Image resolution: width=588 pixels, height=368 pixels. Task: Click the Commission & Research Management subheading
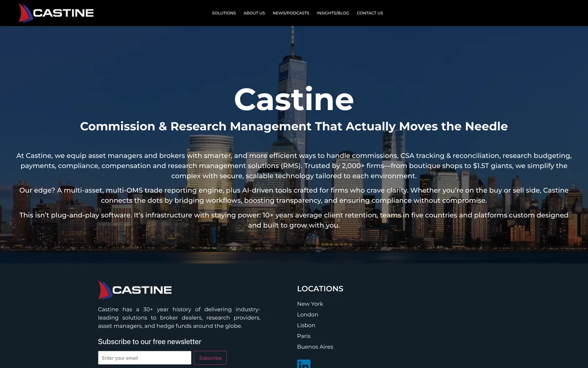point(294,126)
